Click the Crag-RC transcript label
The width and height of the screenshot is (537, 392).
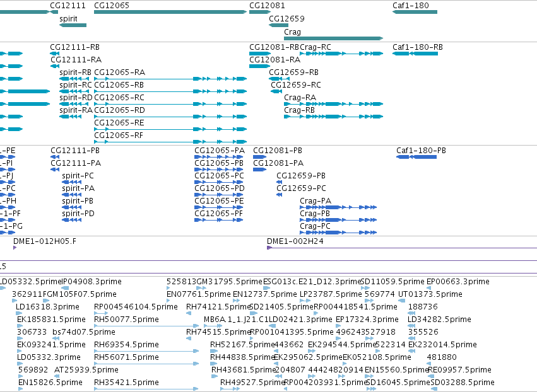(x=316, y=47)
